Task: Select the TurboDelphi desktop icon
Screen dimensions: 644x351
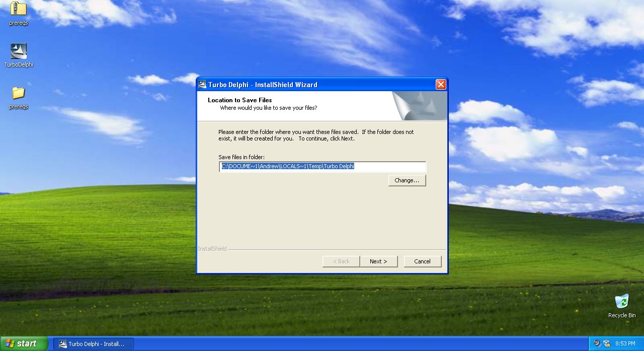Action: [19, 51]
